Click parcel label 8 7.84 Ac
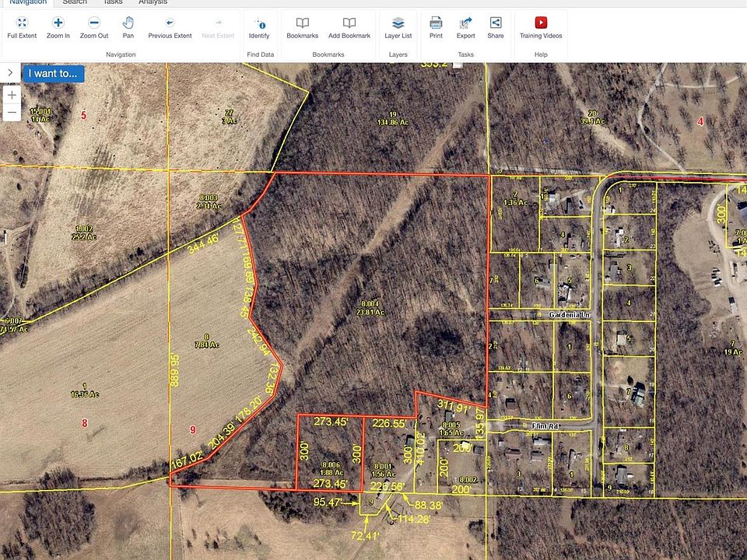747x560 pixels. point(207,341)
